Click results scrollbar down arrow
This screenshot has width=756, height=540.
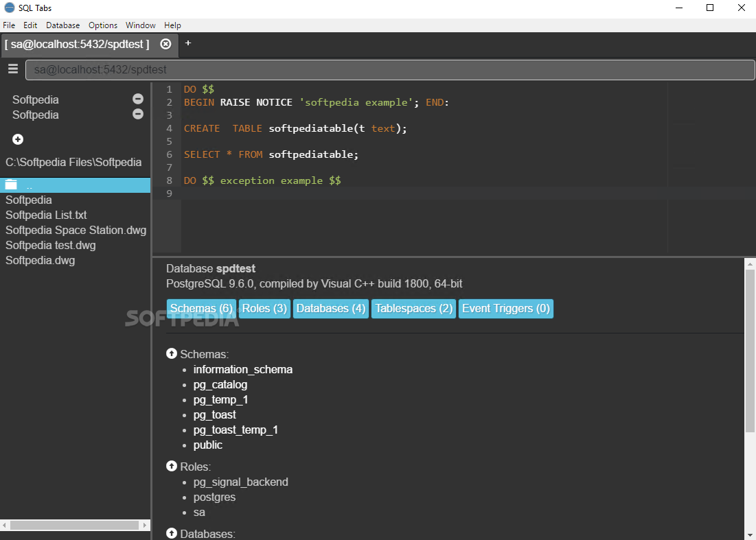(750, 535)
